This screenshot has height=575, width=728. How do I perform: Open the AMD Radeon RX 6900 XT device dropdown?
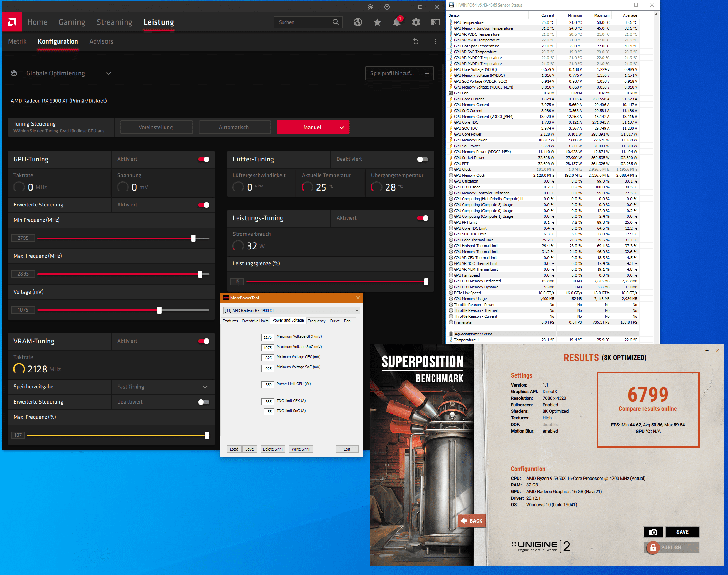coord(292,310)
